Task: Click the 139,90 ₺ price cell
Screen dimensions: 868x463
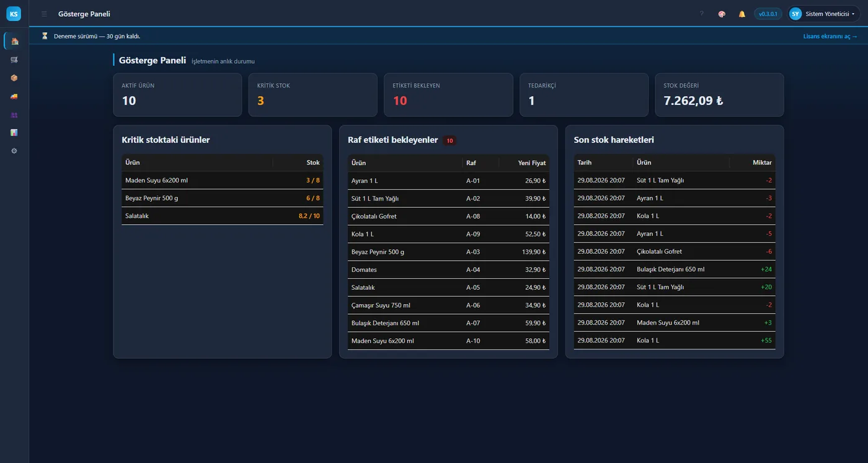Action: 534,252
